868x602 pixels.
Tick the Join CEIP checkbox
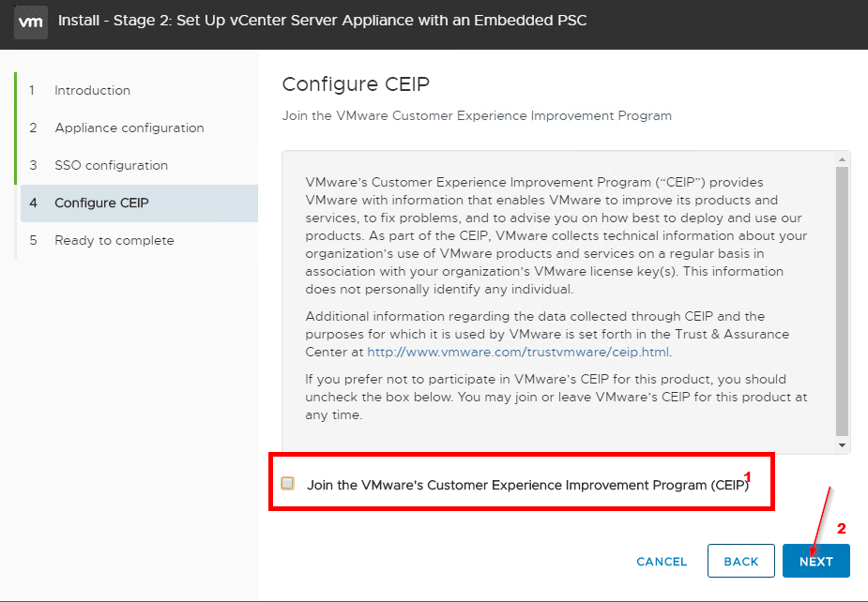(x=287, y=483)
